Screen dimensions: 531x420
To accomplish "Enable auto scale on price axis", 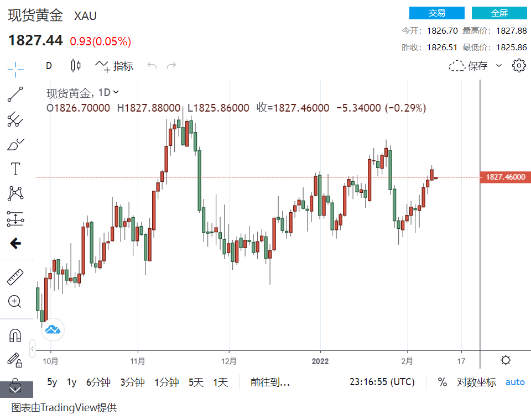I will click(515, 382).
